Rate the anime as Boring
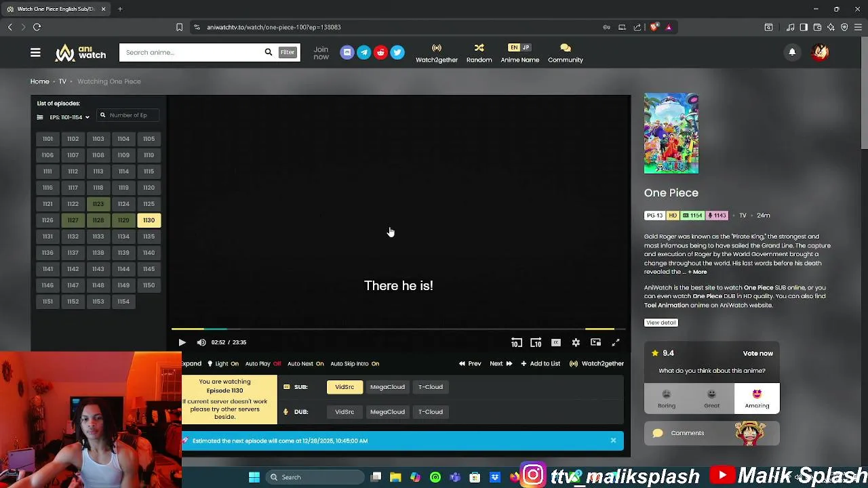The image size is (868, 488). (x=667, y=399)
